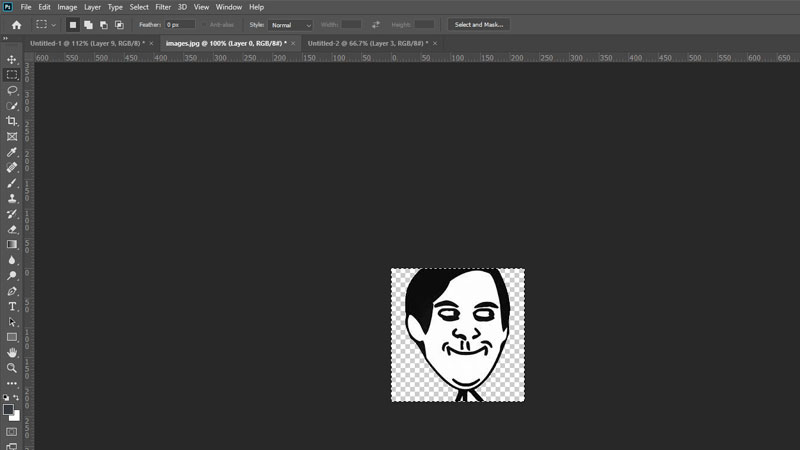Select the Move tool

click(12, 59)
